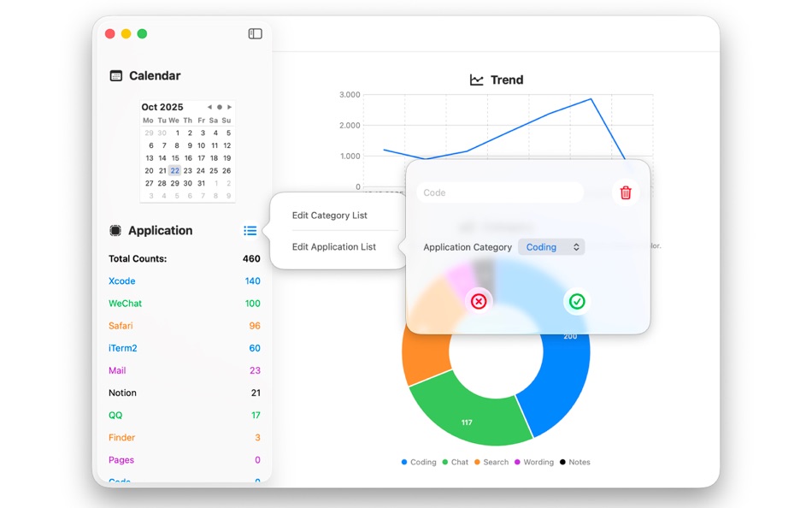This screenshot has width=812, height=508.
Task: Select the iTerm2 application row
Action: pyautogui.click(x=185, y=348)
